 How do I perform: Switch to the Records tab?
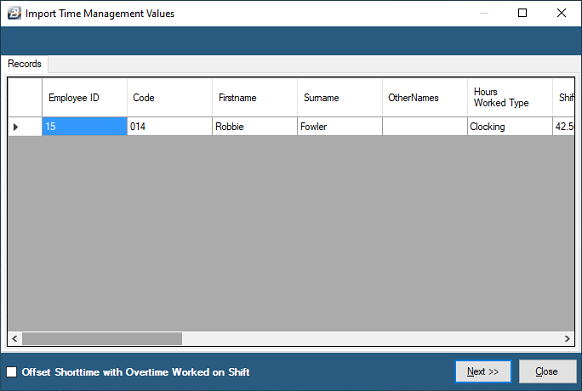(24, 63)
